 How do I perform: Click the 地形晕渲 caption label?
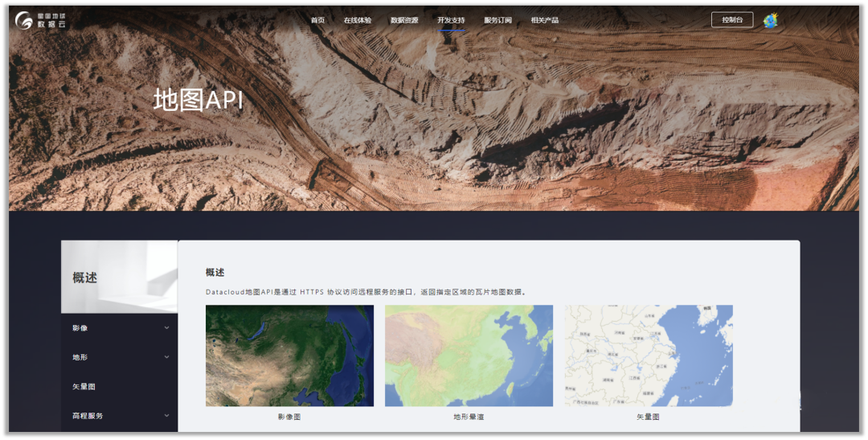469,417
